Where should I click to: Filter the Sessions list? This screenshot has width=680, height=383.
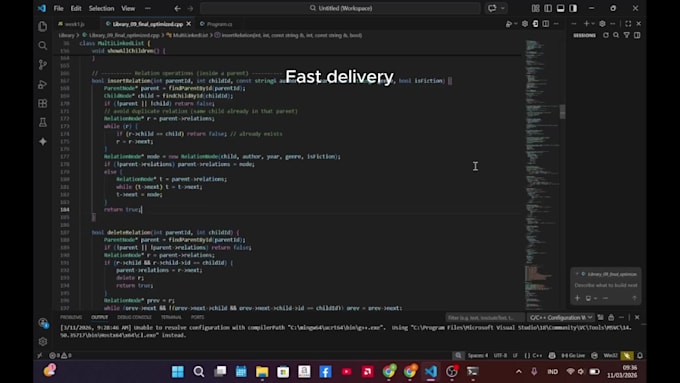626,35
